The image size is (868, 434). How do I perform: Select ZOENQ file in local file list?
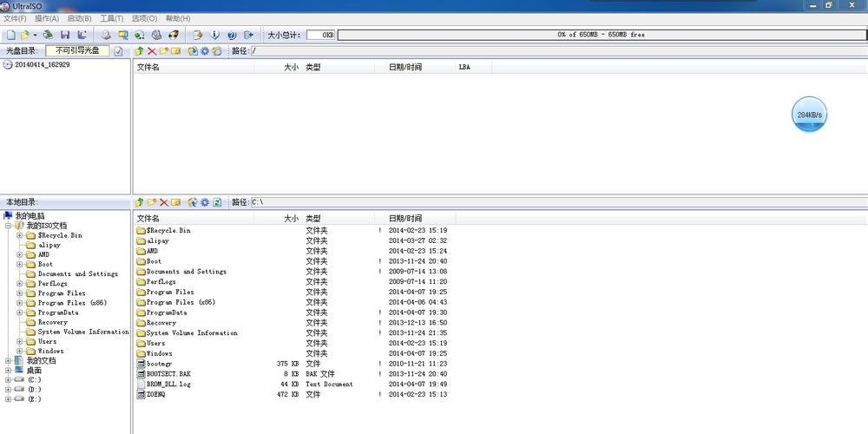tap(155, 395)
